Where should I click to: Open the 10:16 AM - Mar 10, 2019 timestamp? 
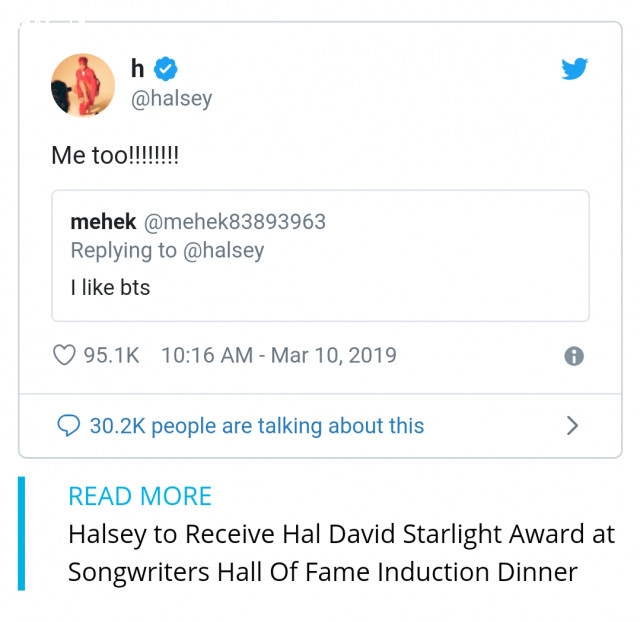point(279,355)
